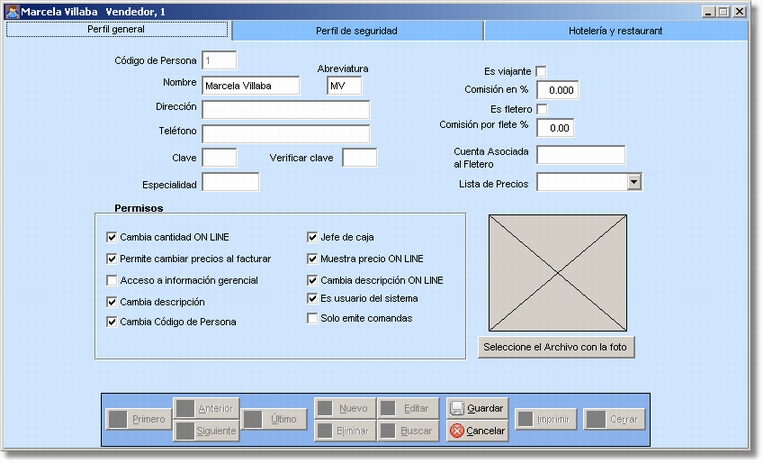This screenshot has width=763, height=463.
Task: Click the Guardar save button
Action: 476,409
